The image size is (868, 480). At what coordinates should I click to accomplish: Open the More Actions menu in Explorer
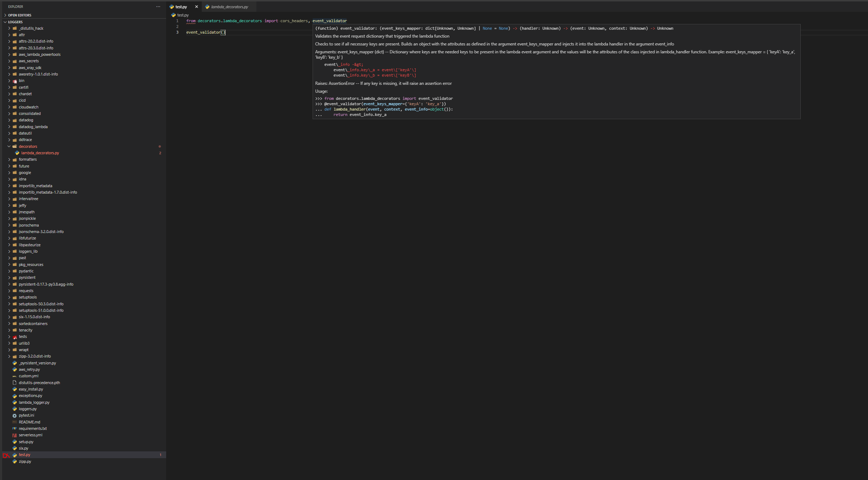158,6
